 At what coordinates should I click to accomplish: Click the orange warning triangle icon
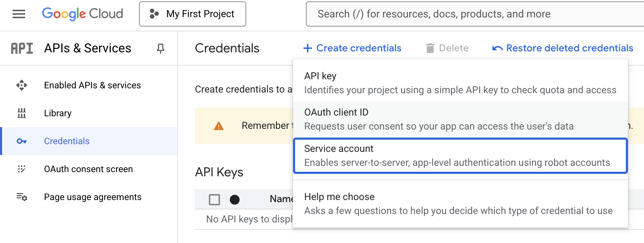click(219, 126)
